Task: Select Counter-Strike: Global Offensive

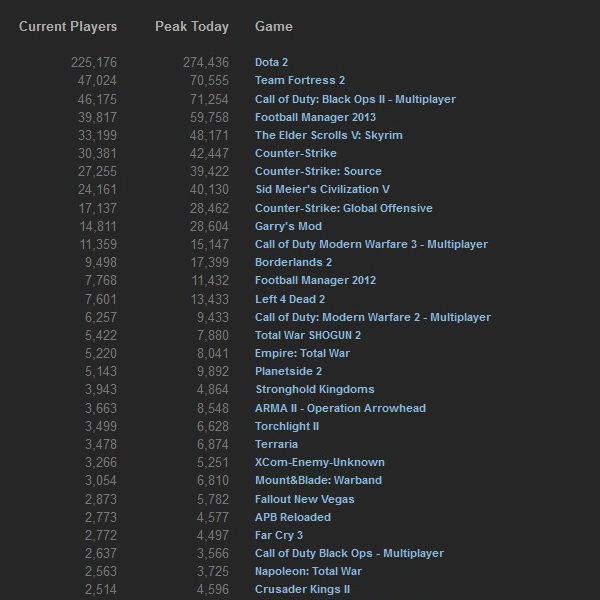Action: pos(343,208)
